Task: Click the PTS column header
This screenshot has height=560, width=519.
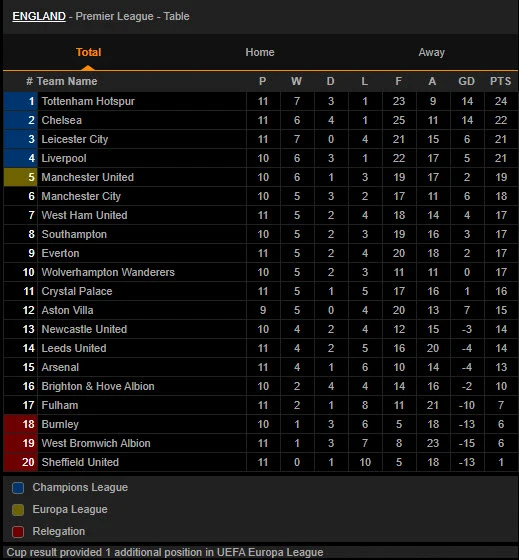Action: point(500,81)
